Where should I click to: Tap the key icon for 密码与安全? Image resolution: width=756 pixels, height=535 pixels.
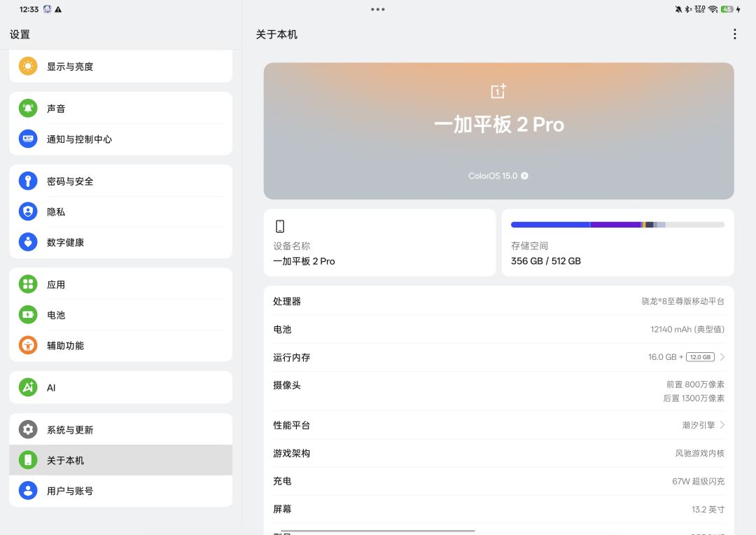pos(28,181)
